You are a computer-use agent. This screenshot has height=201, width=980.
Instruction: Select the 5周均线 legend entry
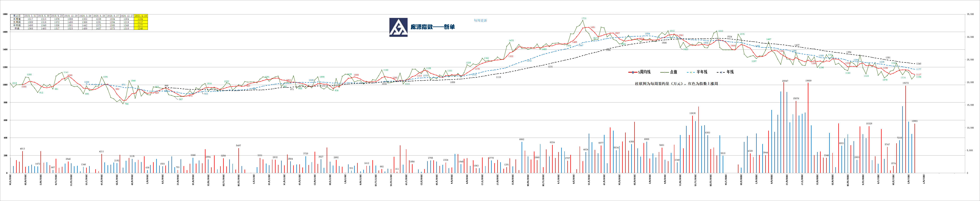point(639,72)
